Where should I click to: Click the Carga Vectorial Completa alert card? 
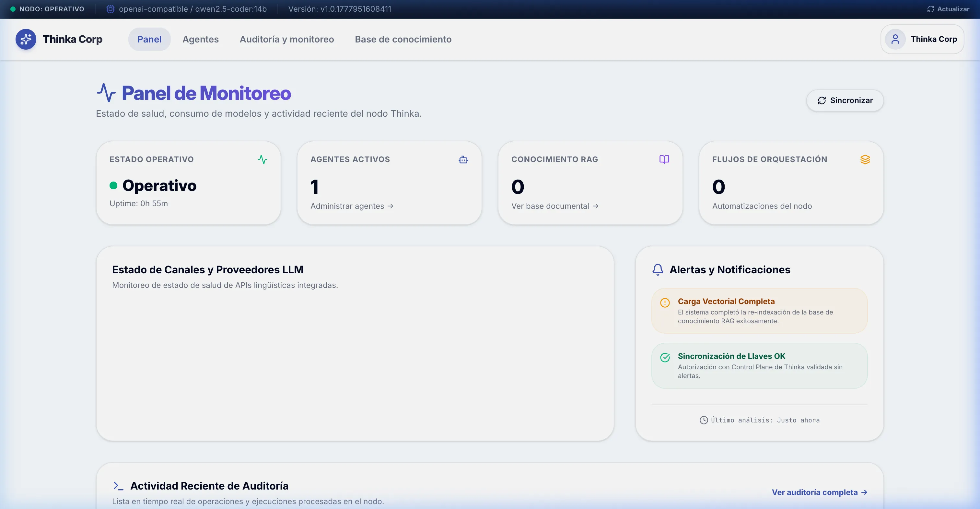(759, 311)
